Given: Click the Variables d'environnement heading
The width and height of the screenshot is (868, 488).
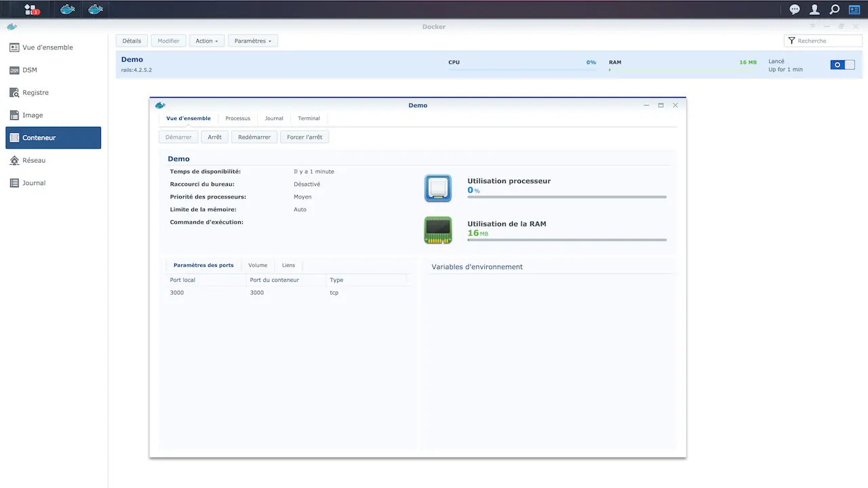Looking at the screenshot, I should (477, 267).
